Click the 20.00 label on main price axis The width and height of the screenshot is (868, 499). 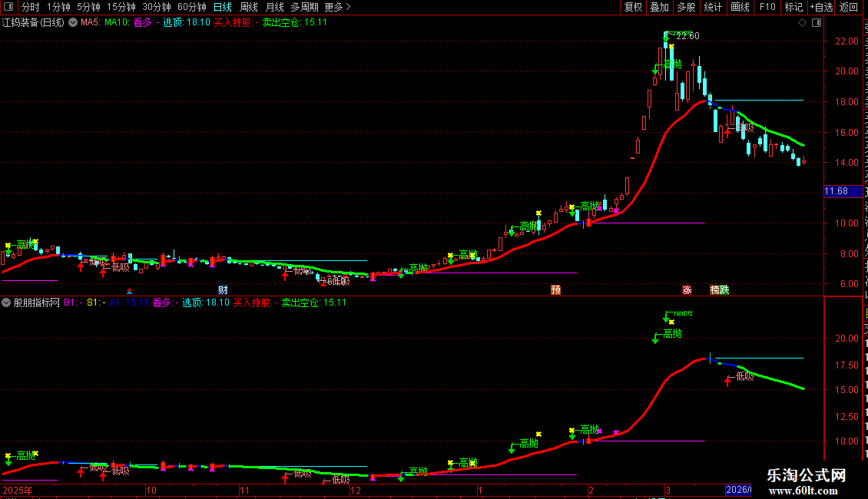pos(847,71)
